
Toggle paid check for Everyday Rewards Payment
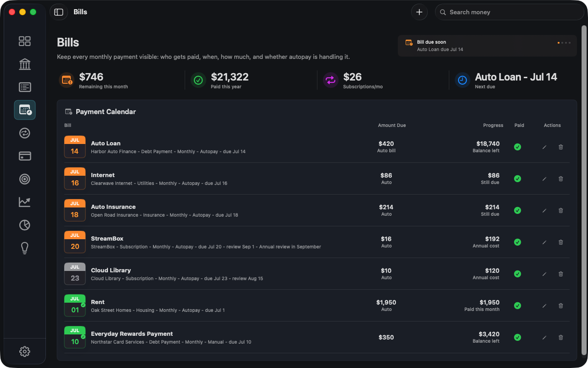coord(517,338)
